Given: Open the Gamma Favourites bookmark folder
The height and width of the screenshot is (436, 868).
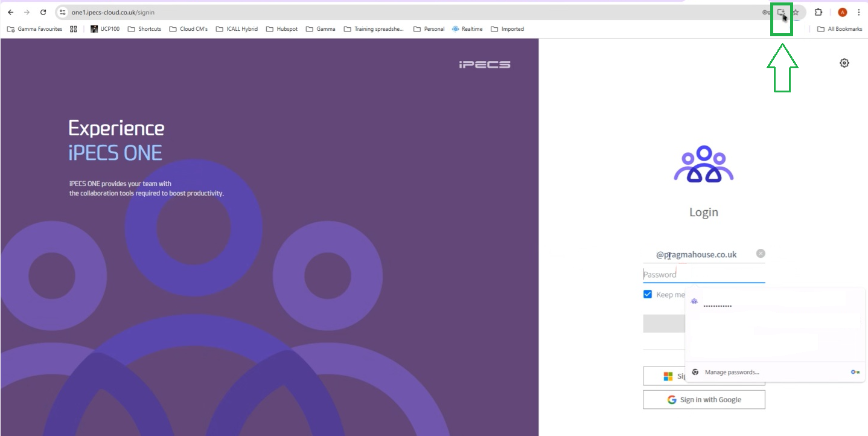Looking at the screenshot, I should click(34, 29).
